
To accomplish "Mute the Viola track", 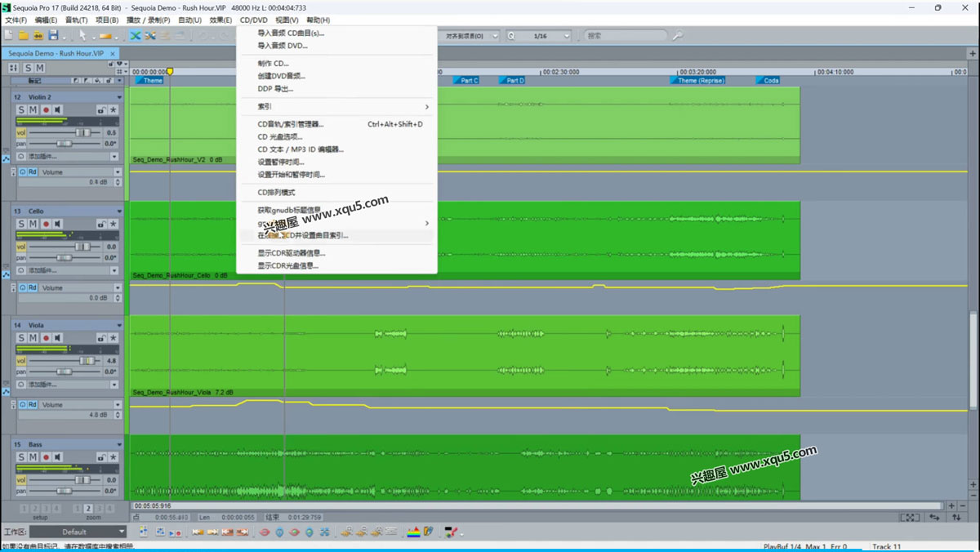I will point(33,338).
